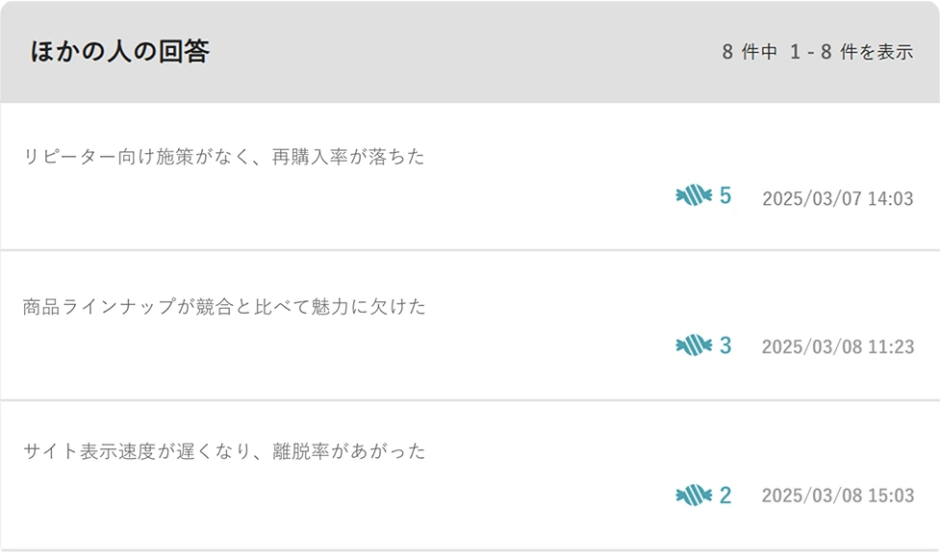The image size is (940, 560).
Task: Click the 1 - 8 件を表示 range text
Action: (x=851, y=53)
